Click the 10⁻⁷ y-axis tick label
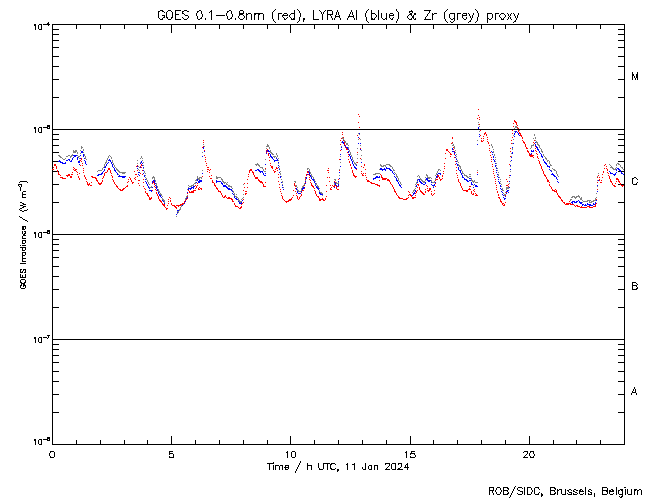 [38, 340]
